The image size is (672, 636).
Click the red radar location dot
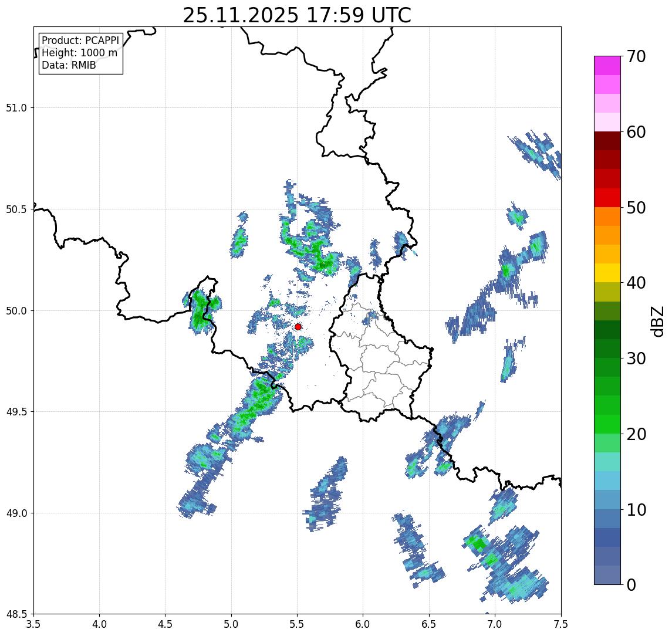tap(298, 327)
